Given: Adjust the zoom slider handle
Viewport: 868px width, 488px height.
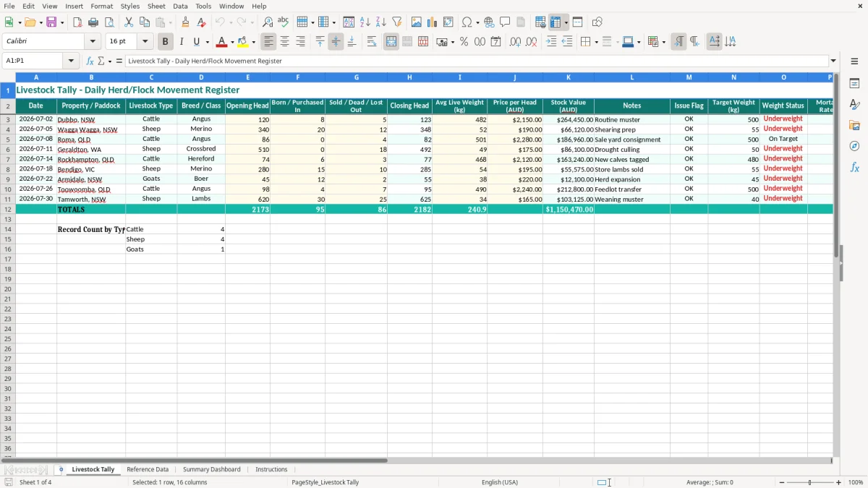Looking at the screenshot, I should coord(810,482).
